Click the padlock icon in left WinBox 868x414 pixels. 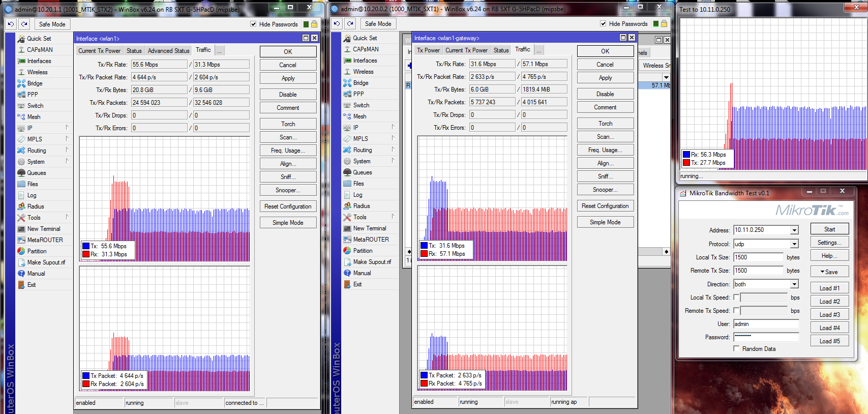[x=314, y=24]
